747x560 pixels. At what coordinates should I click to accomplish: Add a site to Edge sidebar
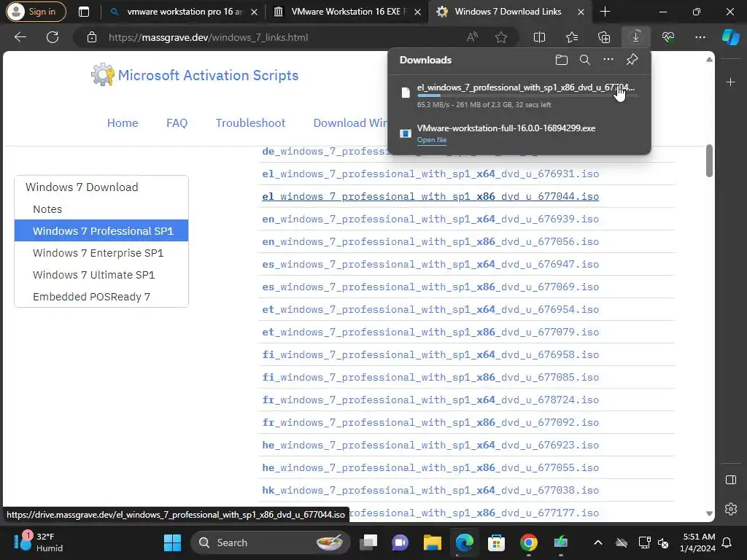coord(730,82)
